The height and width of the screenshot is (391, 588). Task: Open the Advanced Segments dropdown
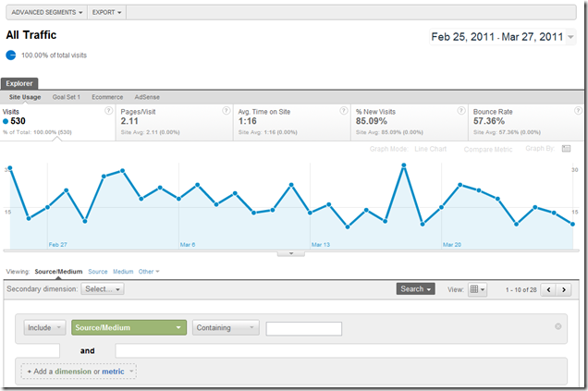pyautogui.click(x=47, y=12)
